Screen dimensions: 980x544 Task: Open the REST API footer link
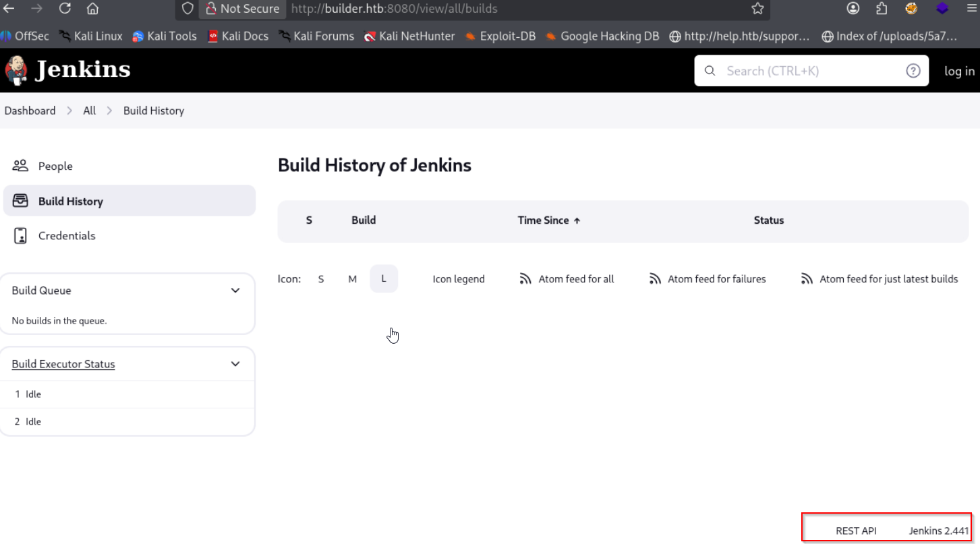coord(856,531)
